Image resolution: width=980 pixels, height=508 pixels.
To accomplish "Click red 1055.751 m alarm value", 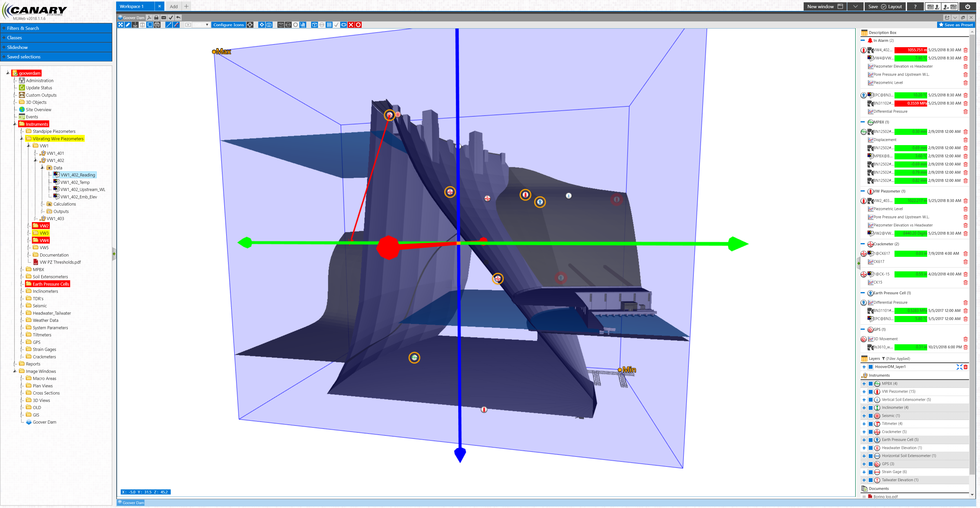I will pos(910,50).
